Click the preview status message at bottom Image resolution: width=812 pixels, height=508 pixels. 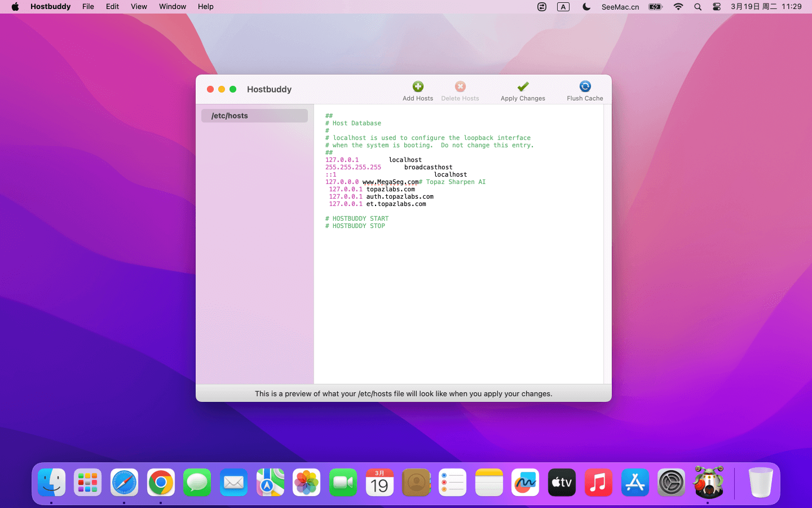click(x=404, y=393)
